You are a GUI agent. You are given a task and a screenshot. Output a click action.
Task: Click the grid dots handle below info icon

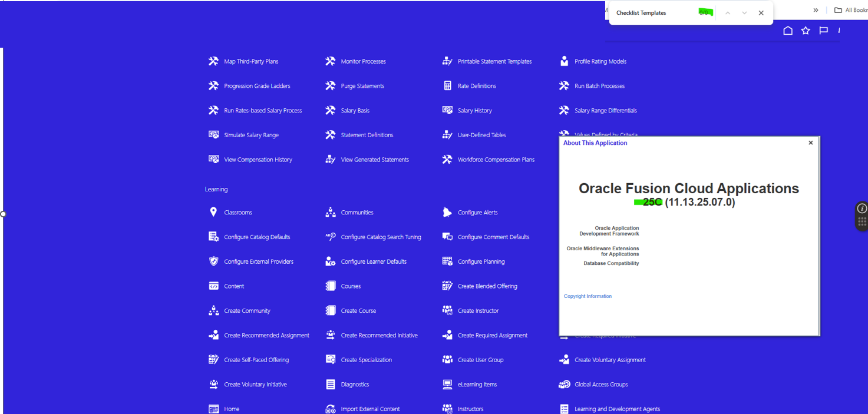(x=862, y=222)
